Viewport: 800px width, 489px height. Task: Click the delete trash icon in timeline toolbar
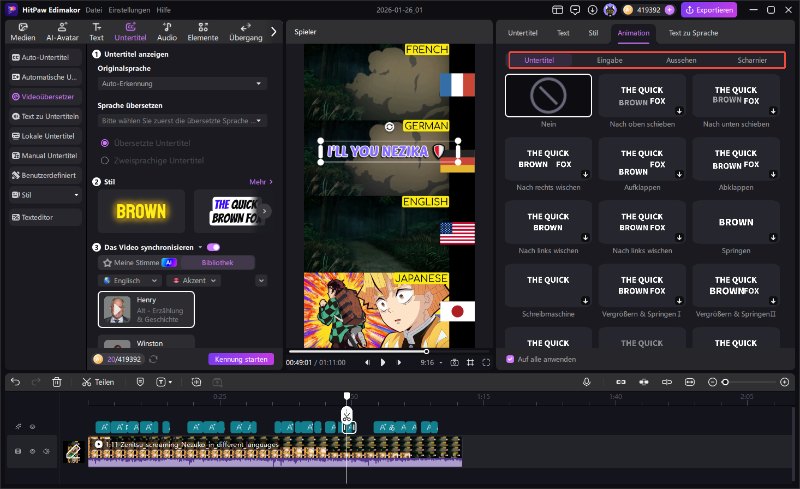(x=57, y=382)
